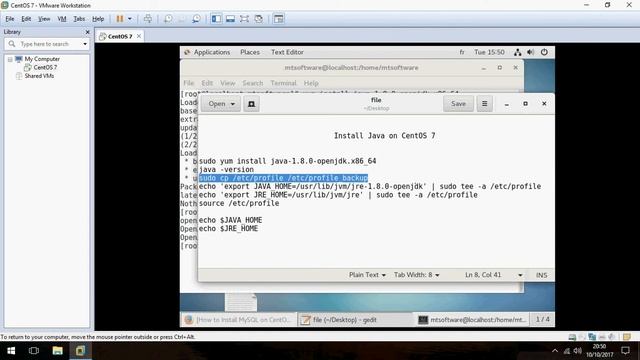Expand the recent files arrow on Open
The image size is (640, 360).
pos(233,104)
